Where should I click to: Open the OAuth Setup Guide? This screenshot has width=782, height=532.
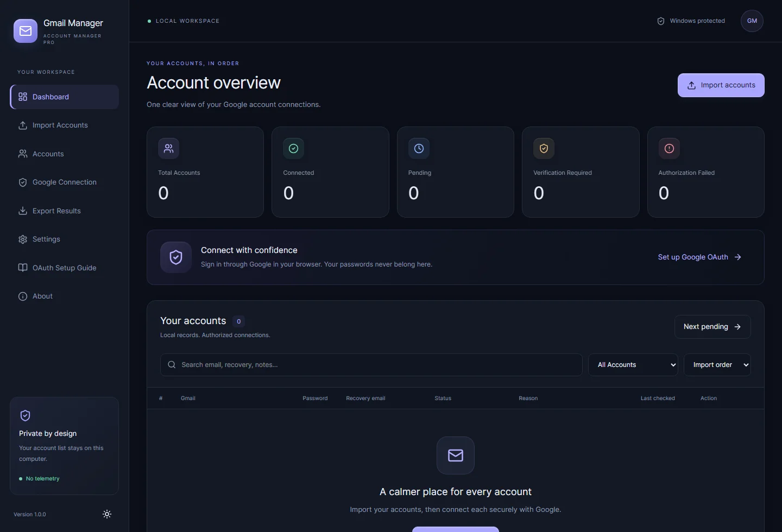(64, 268)
